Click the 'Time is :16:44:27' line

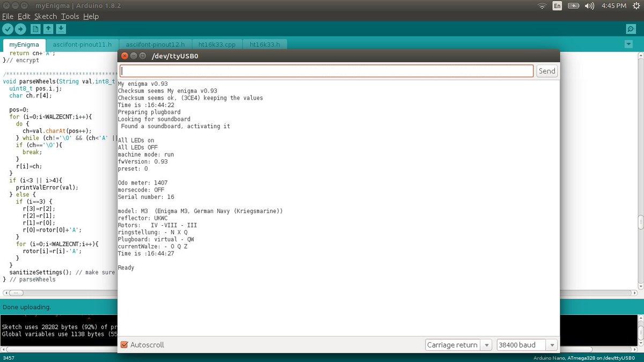pyautogui.click(x=146, y=253)
